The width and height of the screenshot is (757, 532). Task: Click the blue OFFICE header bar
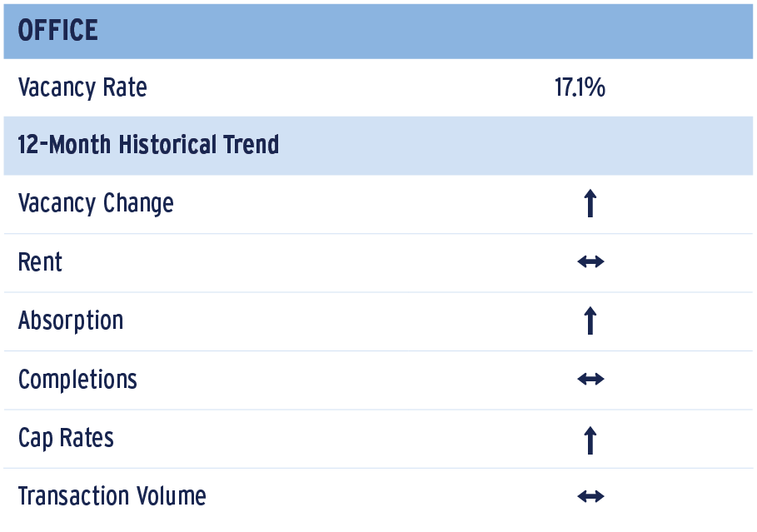378,32
